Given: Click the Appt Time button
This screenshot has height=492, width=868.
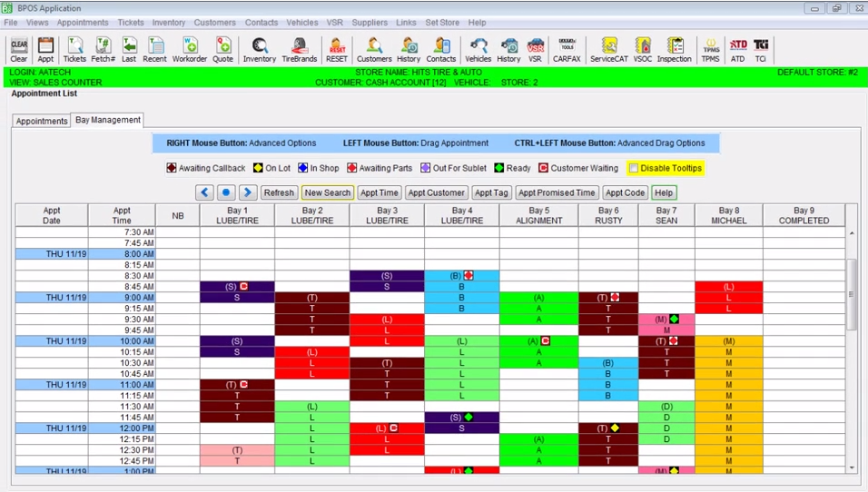Looking at the screenshot, I should click(380, 192).
